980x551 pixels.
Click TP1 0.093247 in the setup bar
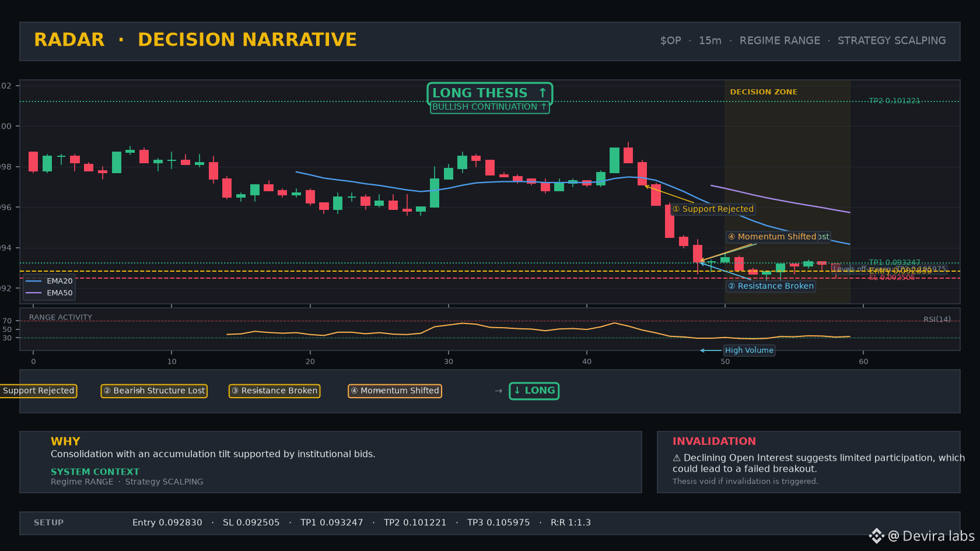pos(332,523)
